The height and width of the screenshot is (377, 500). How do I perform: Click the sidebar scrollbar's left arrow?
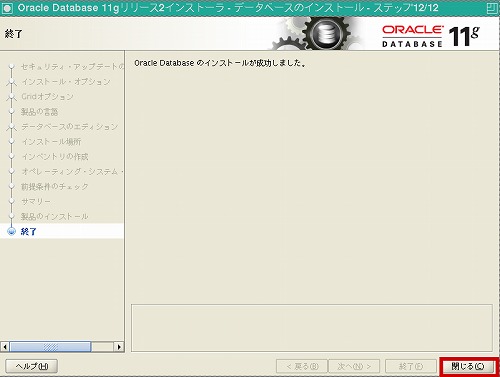[5, 347]
